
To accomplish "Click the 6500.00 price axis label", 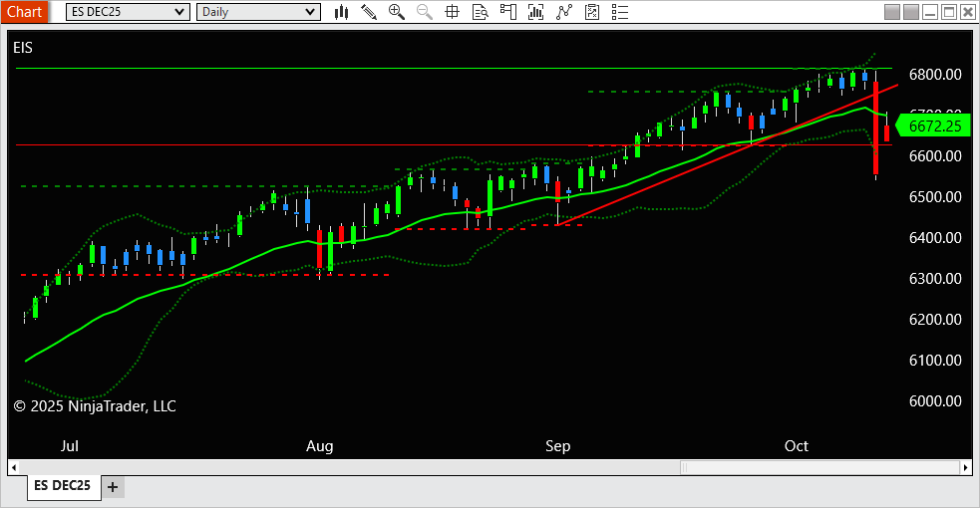I will pos(935,196).
